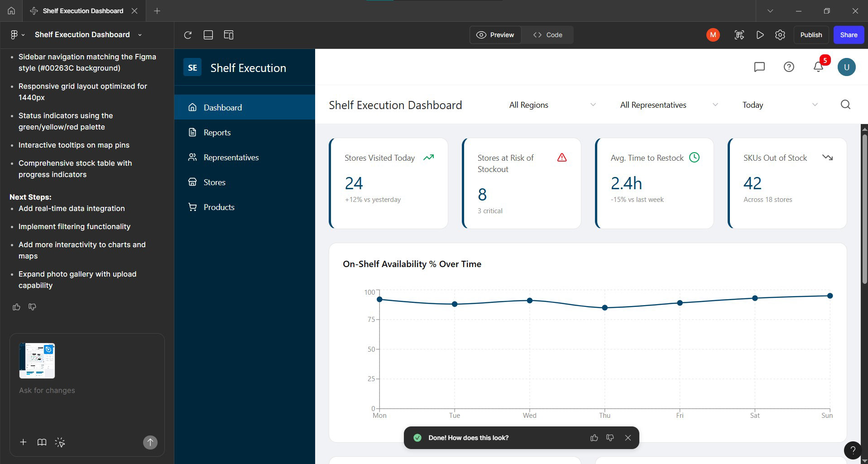Open the Today date range dropdown
This screenshot has height=464, width=868.
tap(780, 105)
